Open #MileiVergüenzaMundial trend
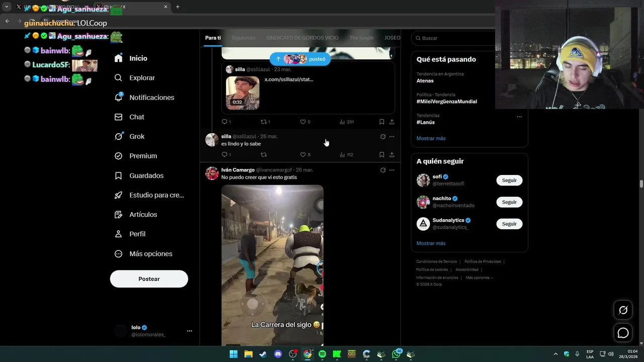The image size is (644, 362). click(447, 102)
